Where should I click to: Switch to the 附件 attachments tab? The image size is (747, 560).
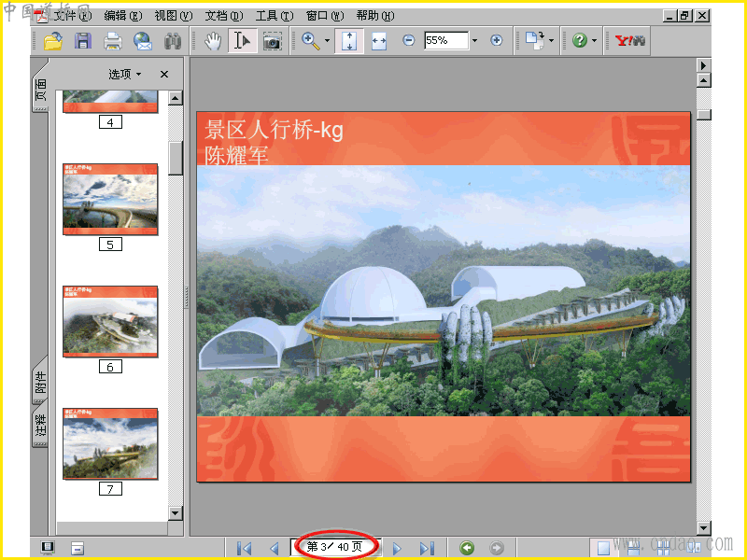[x=41, y=383]
